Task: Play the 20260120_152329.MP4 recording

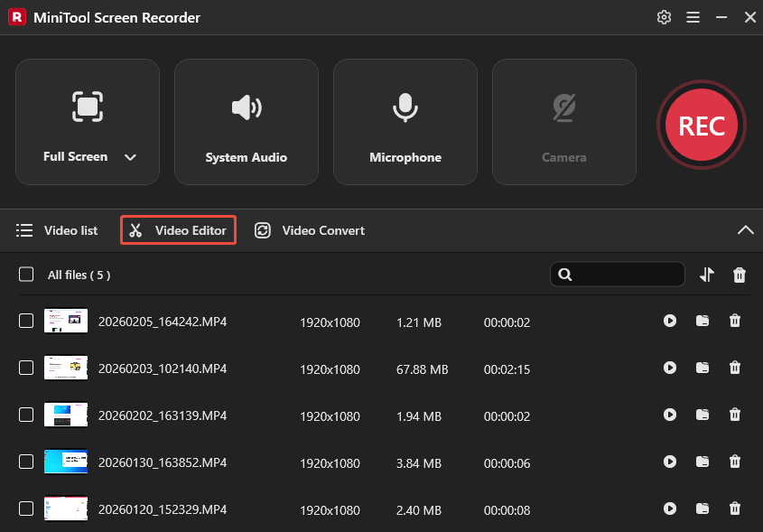Action: [x=670, y=509]
